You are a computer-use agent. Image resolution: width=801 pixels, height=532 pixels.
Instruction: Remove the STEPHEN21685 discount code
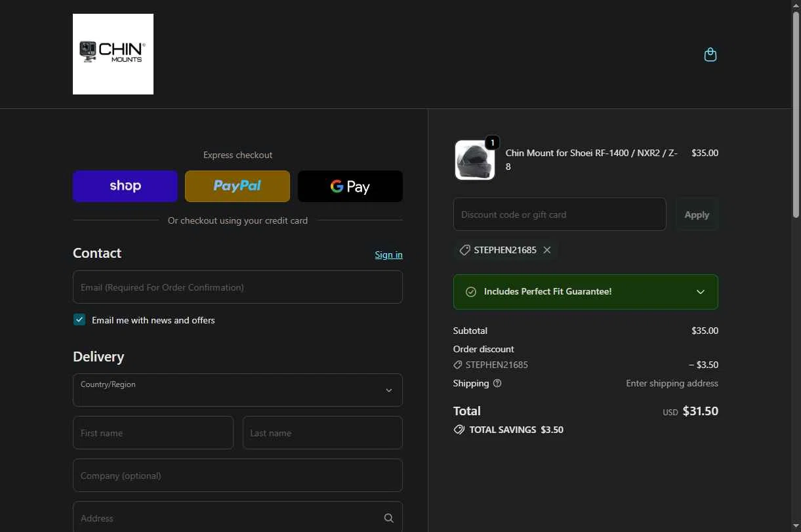click(x=547, y=250)
